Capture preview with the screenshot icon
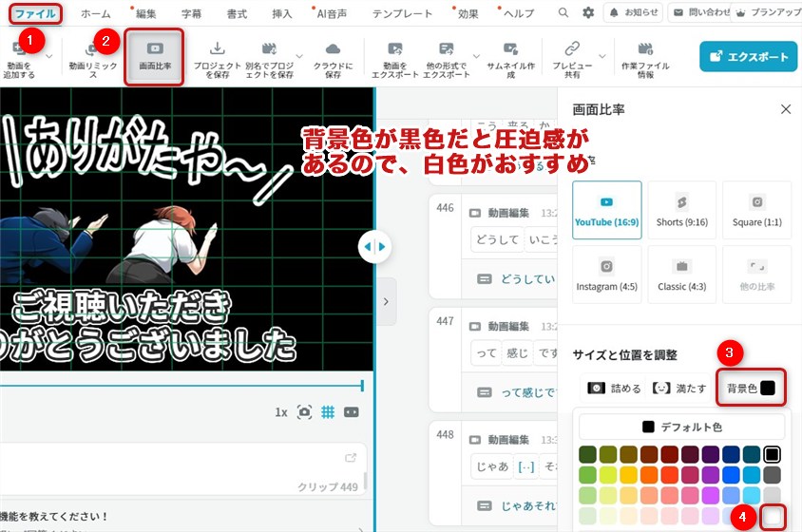Image resolution: width=802 pixels, height=532 pixels. pyautogui.click(x=304, y=412)
